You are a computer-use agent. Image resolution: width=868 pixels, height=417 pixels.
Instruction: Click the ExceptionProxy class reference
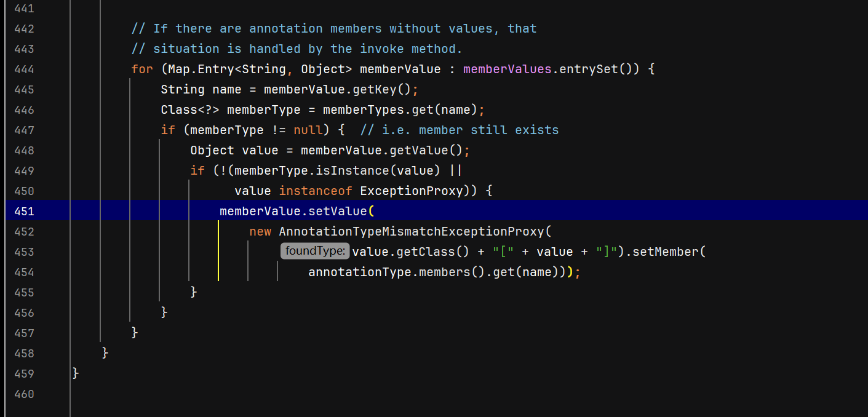tap(411, 191)
